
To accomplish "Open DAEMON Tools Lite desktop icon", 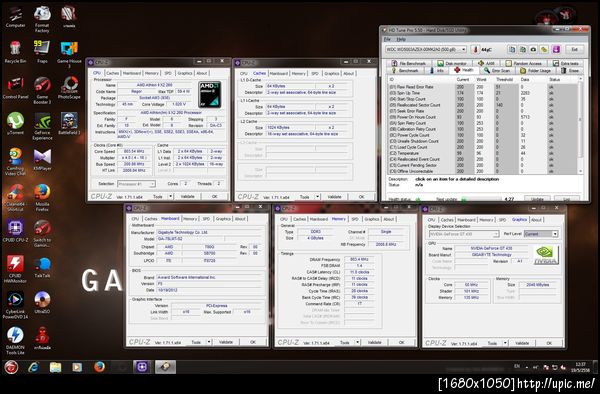I will click(15, 341).
